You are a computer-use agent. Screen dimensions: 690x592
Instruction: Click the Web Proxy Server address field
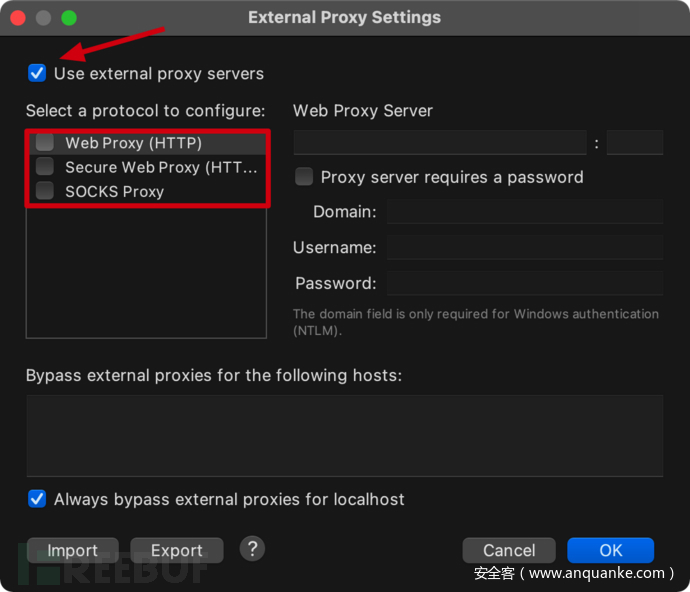439,143
